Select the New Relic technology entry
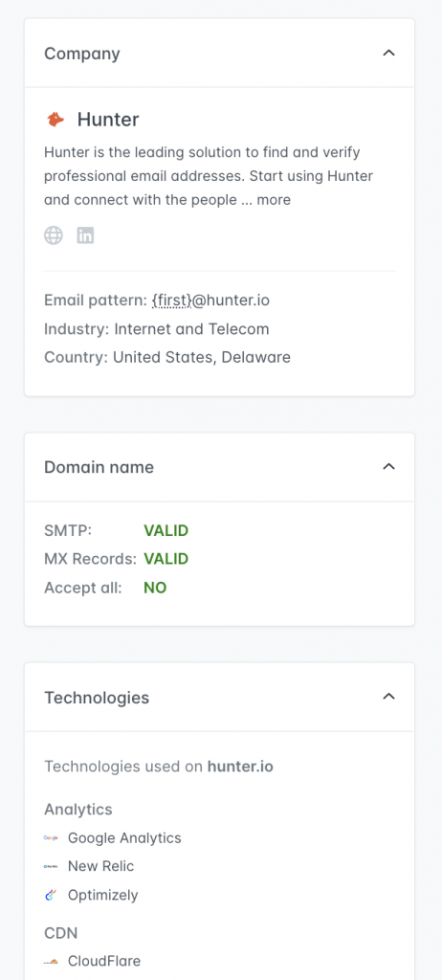This screenshot has height=980, width=442. point(100,866)
